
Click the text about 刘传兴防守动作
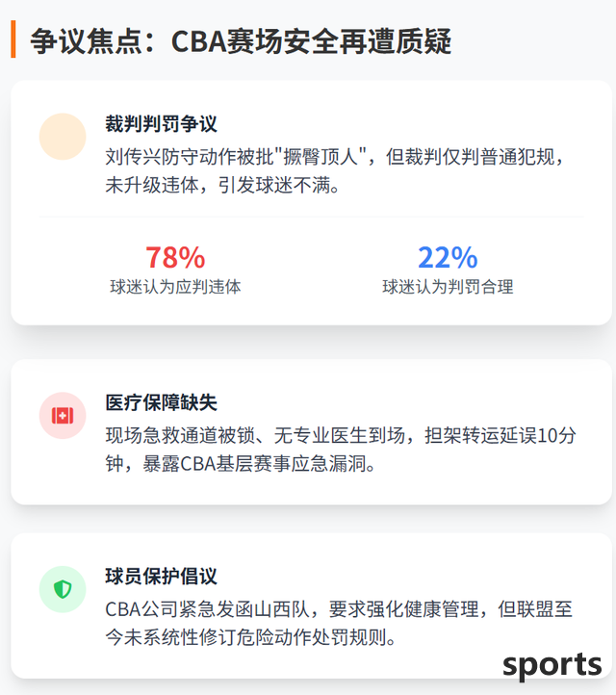(335, 170)
